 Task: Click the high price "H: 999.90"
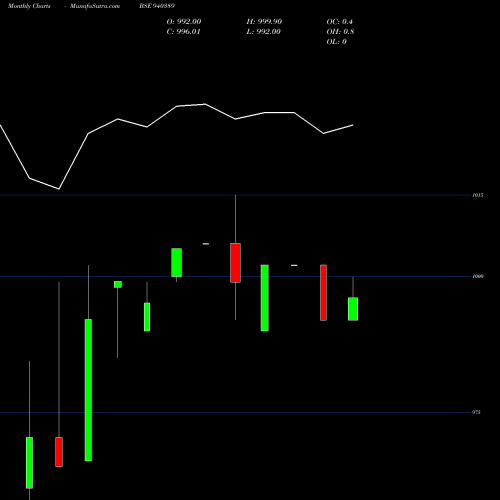pos(264,22)
